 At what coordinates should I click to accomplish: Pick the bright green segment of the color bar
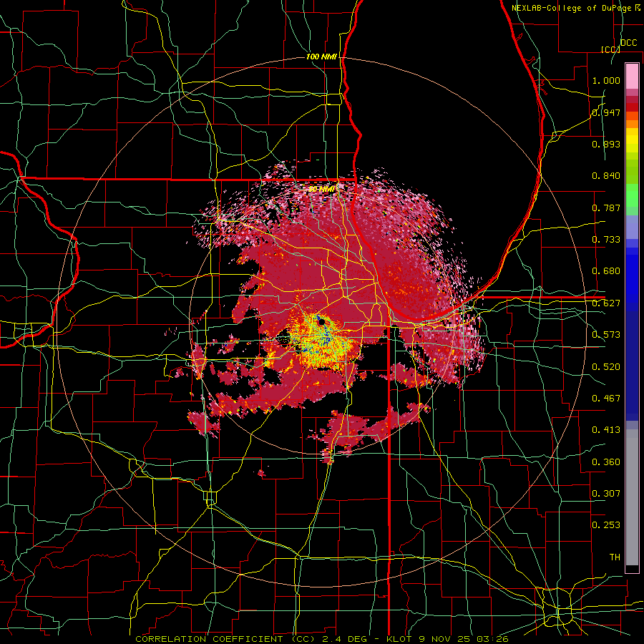pyautogui.click(x=632, y=195)
